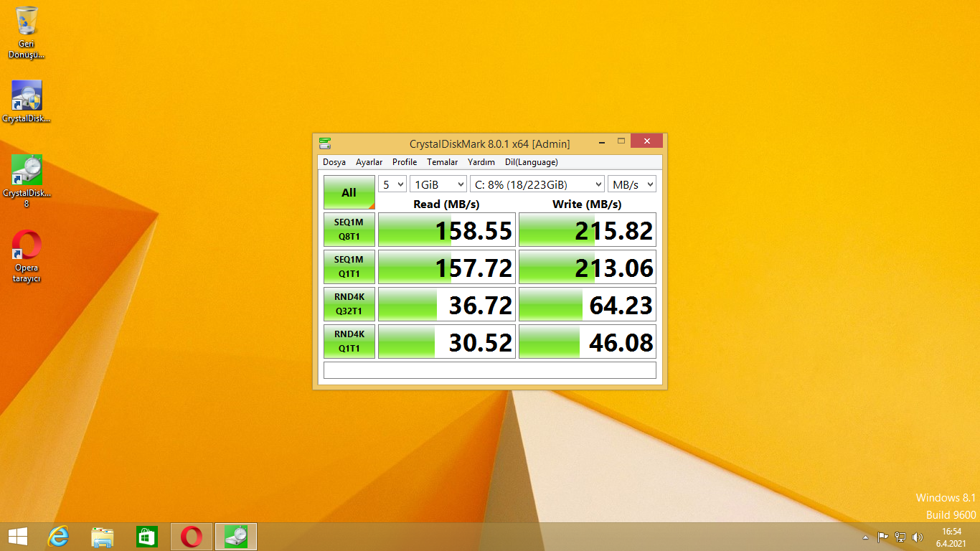
Task: Open the Dil(Language) menu
Action: (x=532, y=162)
